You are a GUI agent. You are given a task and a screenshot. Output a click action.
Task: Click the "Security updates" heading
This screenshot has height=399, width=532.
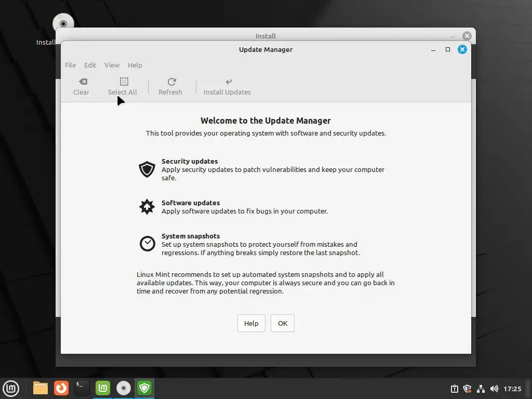click(x=190, y=161)
